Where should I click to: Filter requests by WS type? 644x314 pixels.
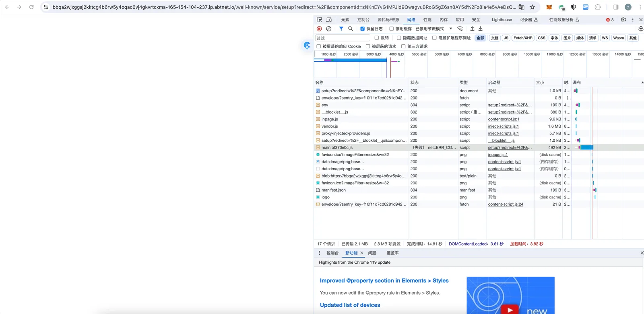(605, 38)
